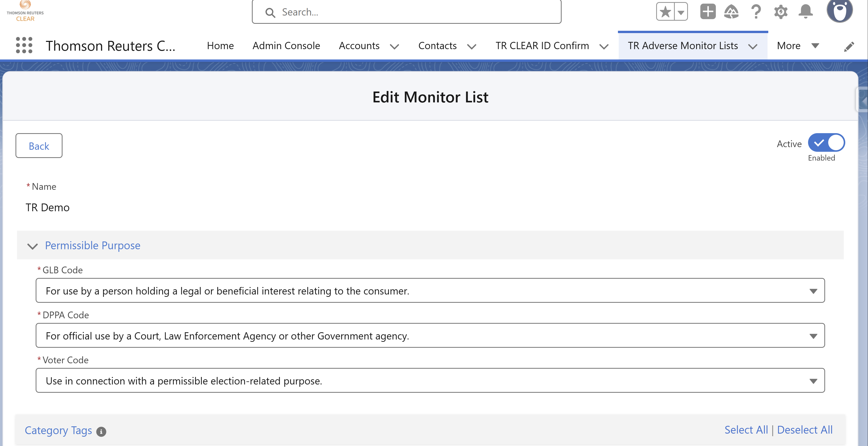Switch to the Accounts tab
The image size is (868, 446).
359,46
